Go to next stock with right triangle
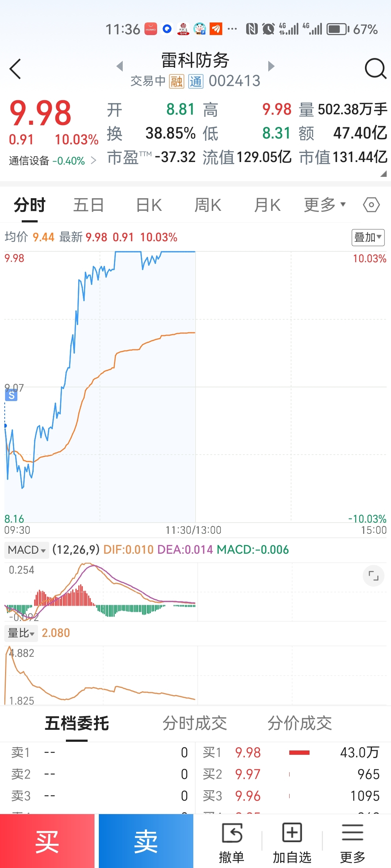Image resolution: width=391 pixels, height=868 pixels. pos(271,66)
